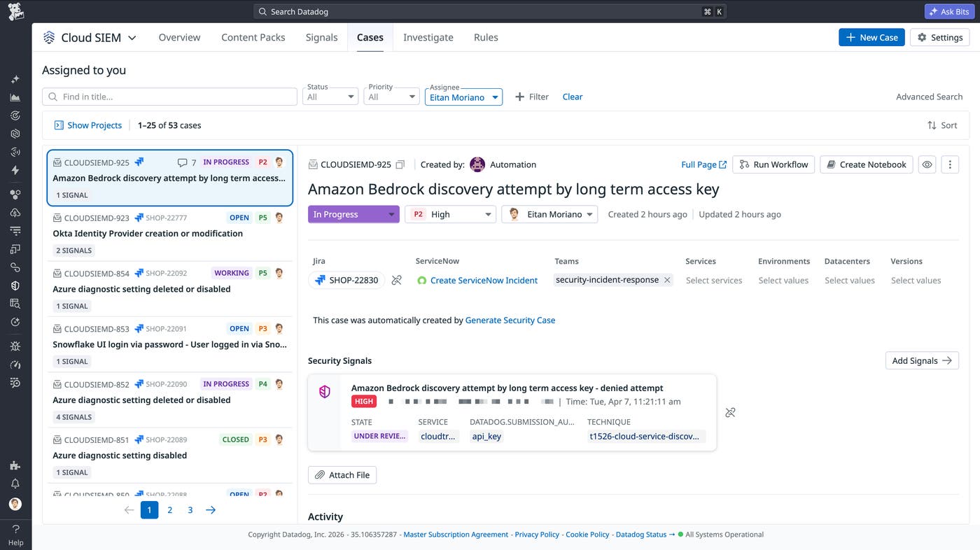Switch to the Investigate tab
The image size is (980, 550).
(x=428, y=38)
